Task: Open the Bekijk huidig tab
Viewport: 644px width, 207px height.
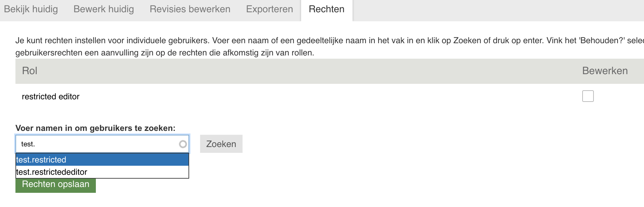Action: tap(31, 9)
